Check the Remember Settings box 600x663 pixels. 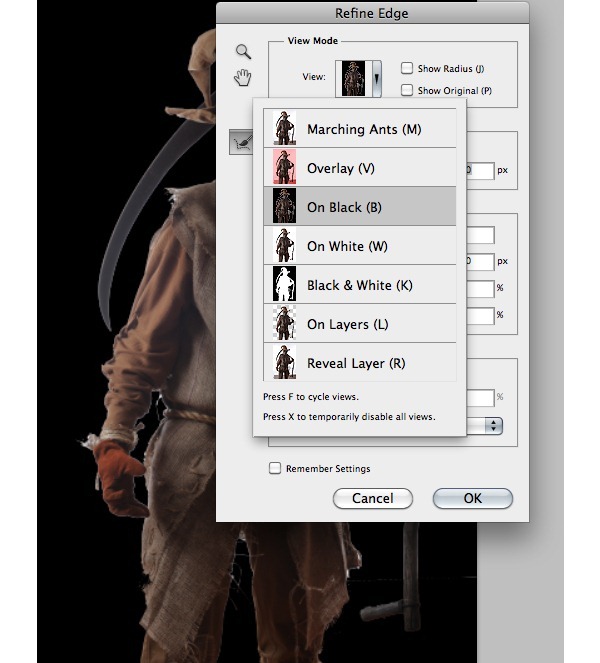[275, 468]
